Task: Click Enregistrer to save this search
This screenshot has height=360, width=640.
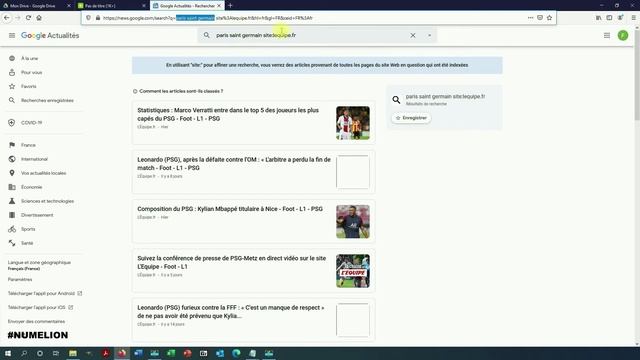Action: (x=411, y=118)
